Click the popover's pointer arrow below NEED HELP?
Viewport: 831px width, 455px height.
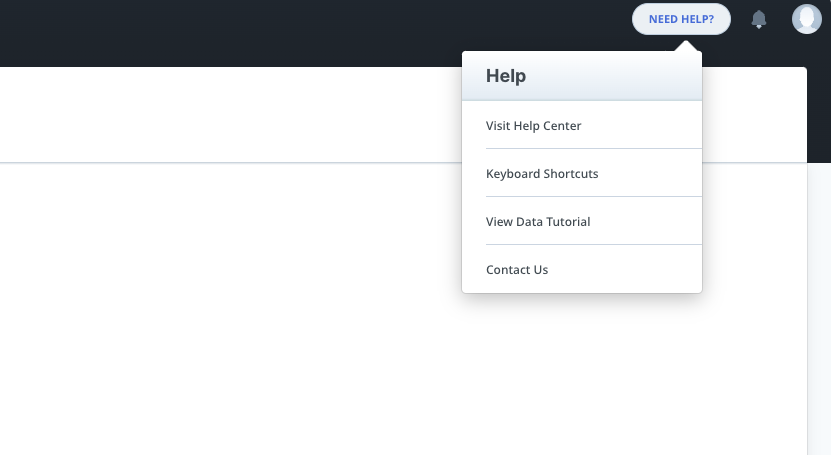[x=686, y=46]
